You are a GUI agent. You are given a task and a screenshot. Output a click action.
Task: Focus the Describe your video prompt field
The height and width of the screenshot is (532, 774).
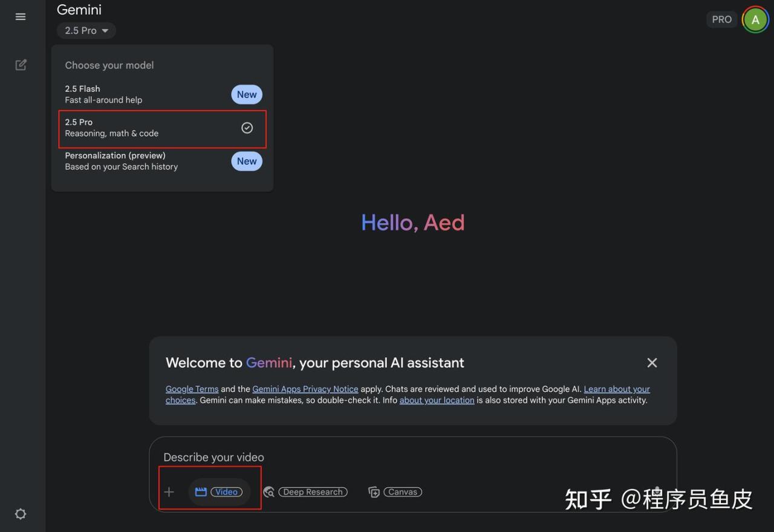412,458
